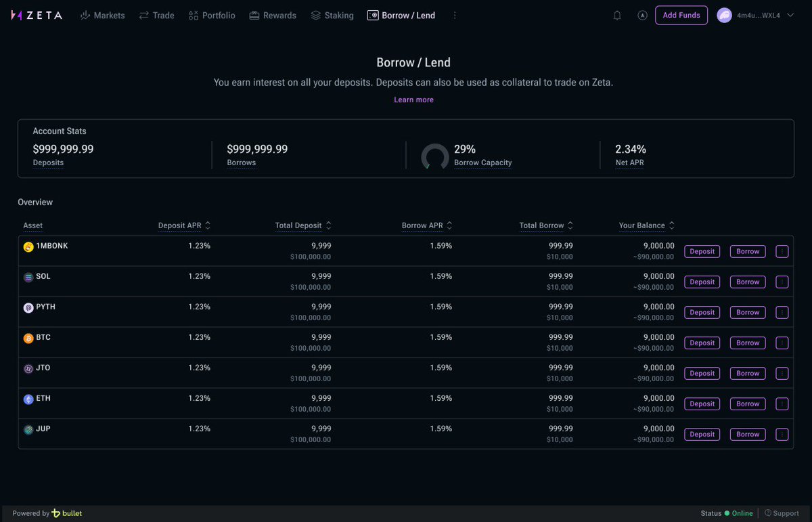This screenshot has width=812, height=522.
Task: Sort by Total Borrow column
Action: [546, 225]
